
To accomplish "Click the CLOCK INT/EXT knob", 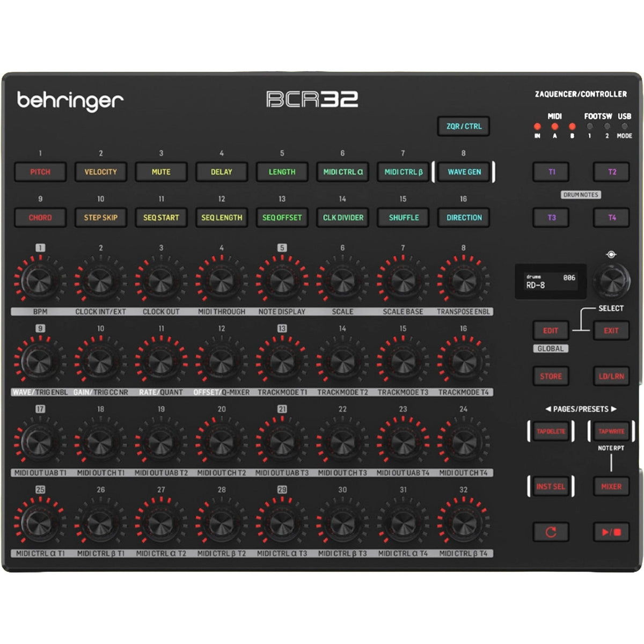I will point(100,280).
